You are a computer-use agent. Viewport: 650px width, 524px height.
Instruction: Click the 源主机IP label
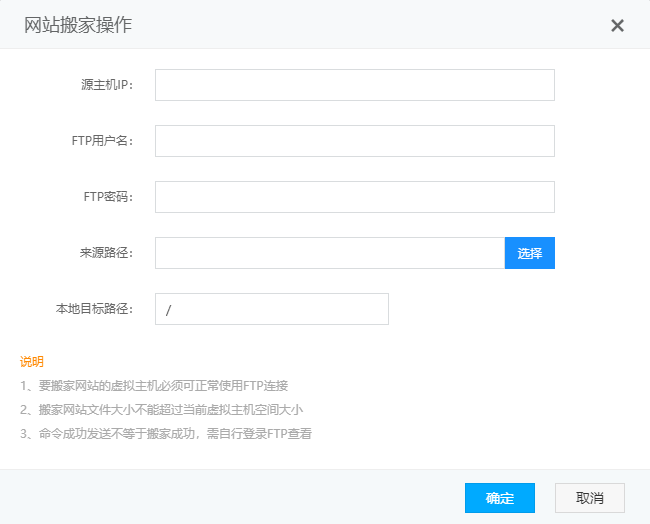[x=107, y=85]
